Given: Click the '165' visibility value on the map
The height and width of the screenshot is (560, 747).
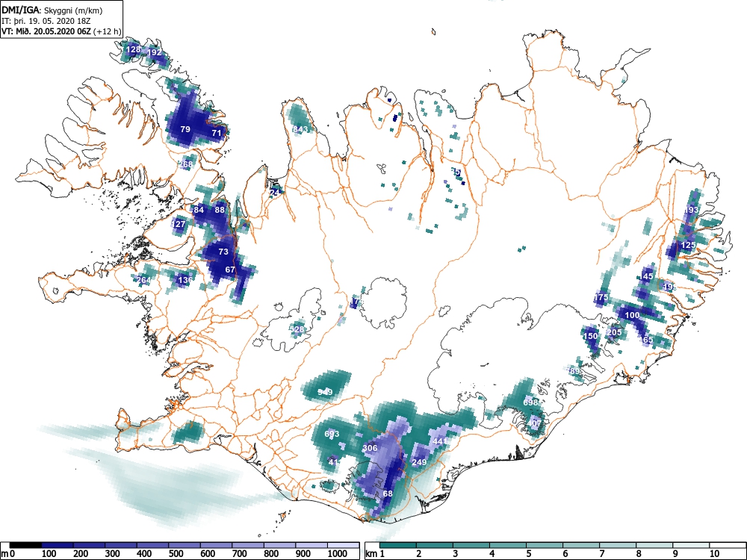Looking at the screenshot, I should (646, 340).
